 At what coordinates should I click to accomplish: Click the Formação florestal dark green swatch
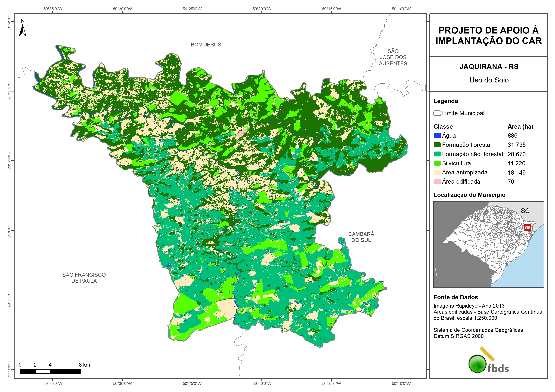click(x=437, y=145)
